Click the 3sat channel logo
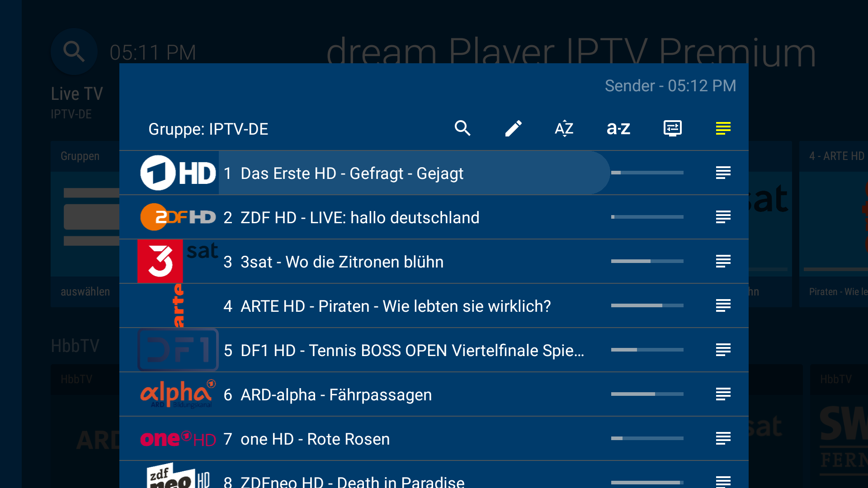Screen dimensions: 868x488 point(178,261)
